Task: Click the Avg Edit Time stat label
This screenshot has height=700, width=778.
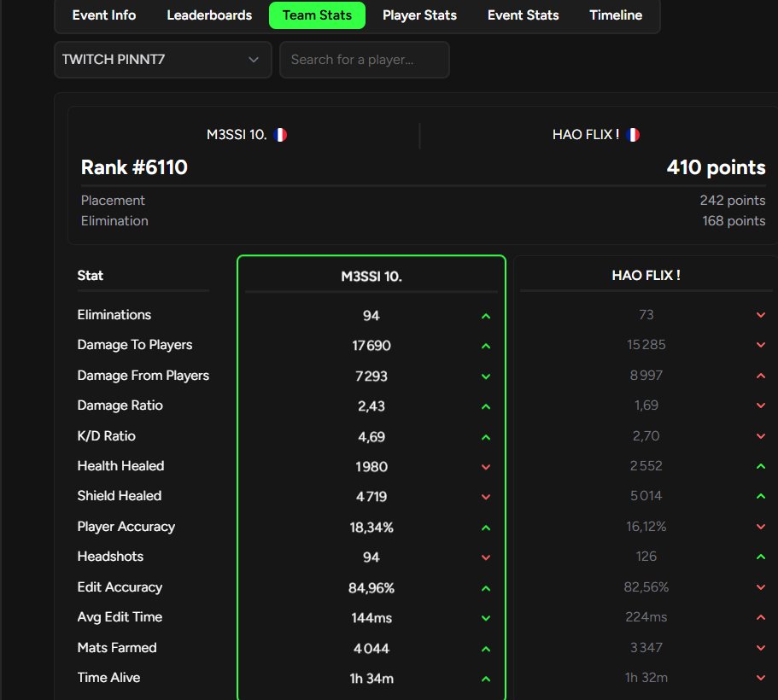Action: [120, 617]
